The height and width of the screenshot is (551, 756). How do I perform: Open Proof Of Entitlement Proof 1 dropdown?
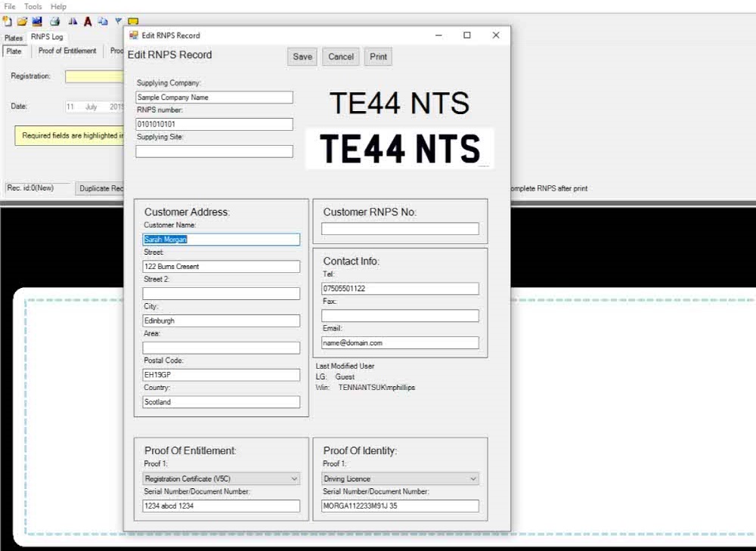(x=222, y=478)
